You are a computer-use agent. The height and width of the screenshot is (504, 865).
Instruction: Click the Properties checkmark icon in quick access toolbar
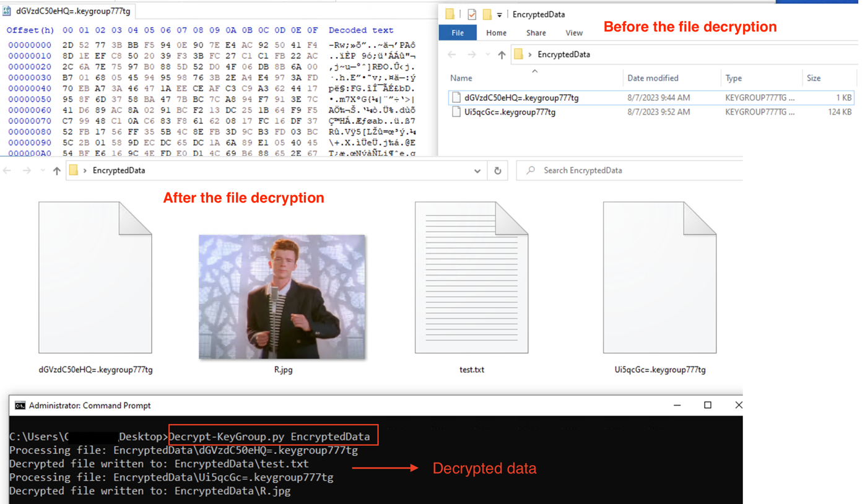tap(472, 14)
